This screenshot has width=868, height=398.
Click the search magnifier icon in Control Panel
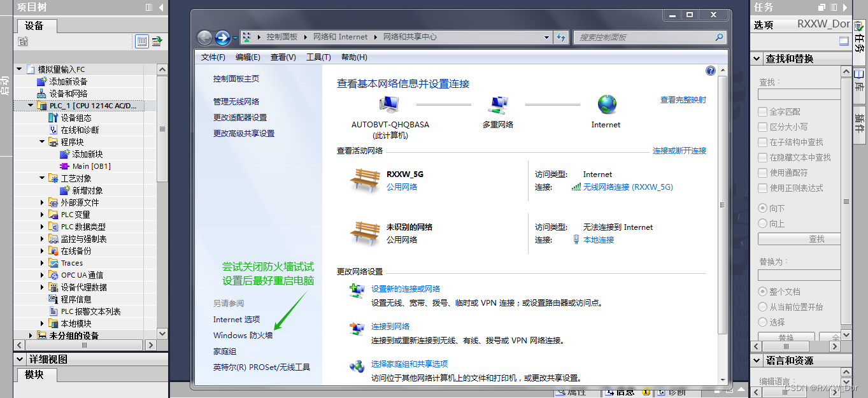click(x=719, y=37)
